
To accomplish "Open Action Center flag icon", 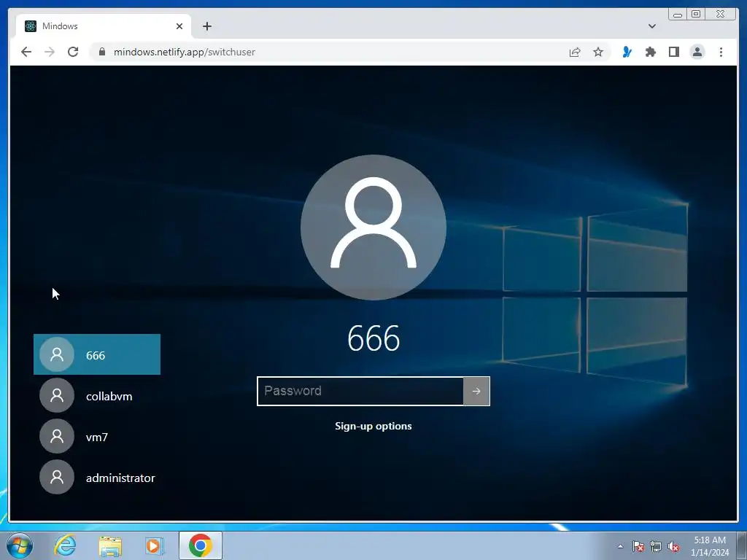I will [x=638, y=547].
